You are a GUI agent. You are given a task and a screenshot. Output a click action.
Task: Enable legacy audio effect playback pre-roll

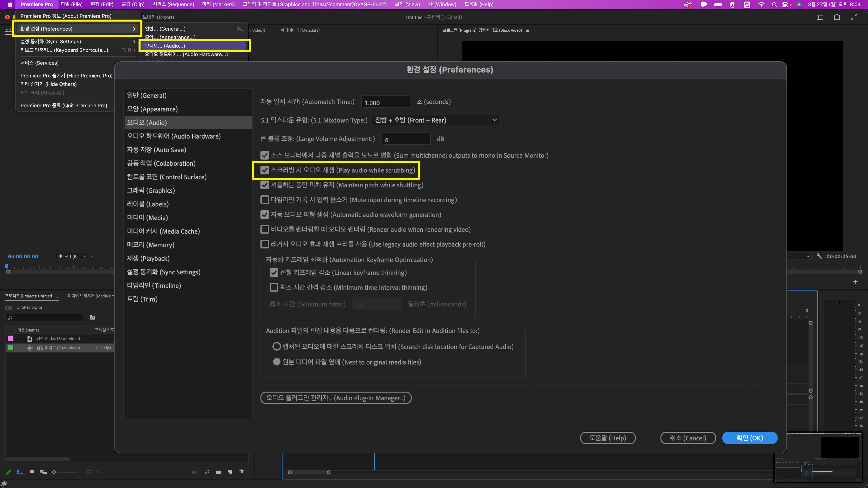click(264, 244)
